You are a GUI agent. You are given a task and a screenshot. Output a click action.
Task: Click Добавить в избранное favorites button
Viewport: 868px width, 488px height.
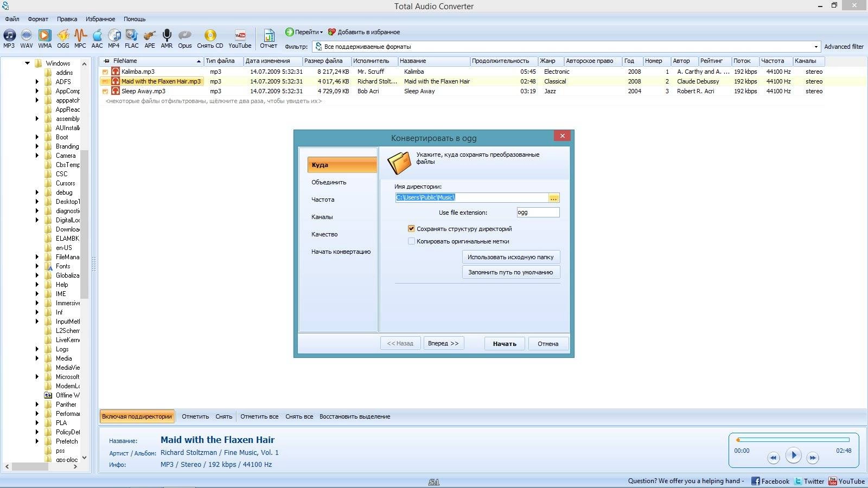coord(364,32)
